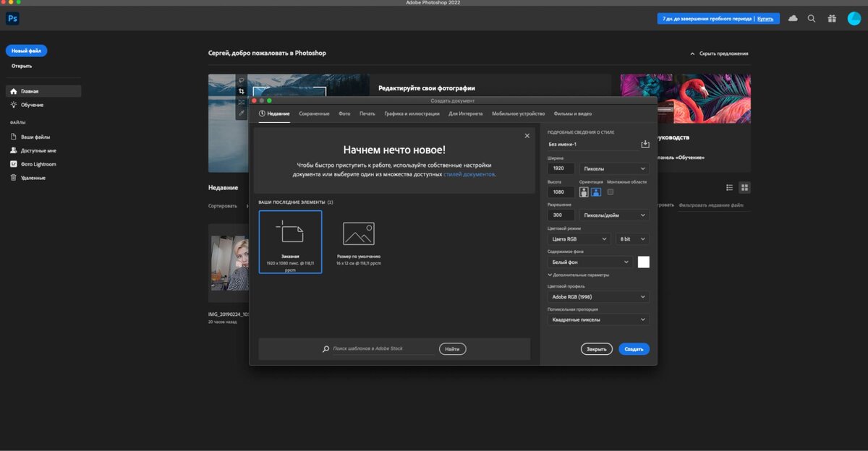The height and width of the screenshot is (451, 868).
Task: Switch recent files to grid view
Action: click(x=745, y=187)
